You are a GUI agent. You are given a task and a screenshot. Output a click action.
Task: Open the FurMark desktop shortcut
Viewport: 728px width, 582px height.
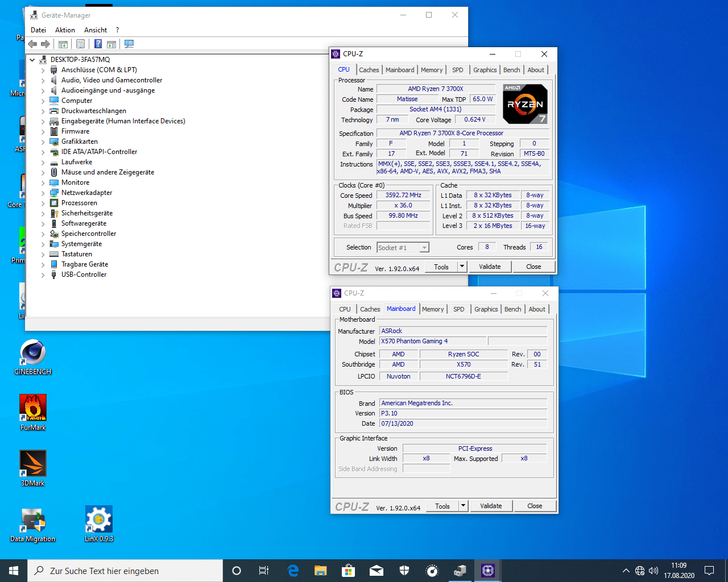[x=33, y=413]
